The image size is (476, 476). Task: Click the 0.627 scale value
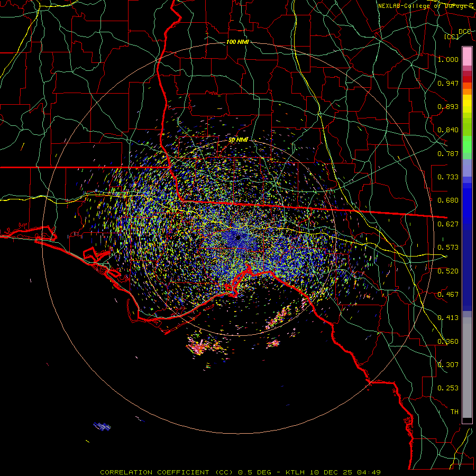click(448, 224)
